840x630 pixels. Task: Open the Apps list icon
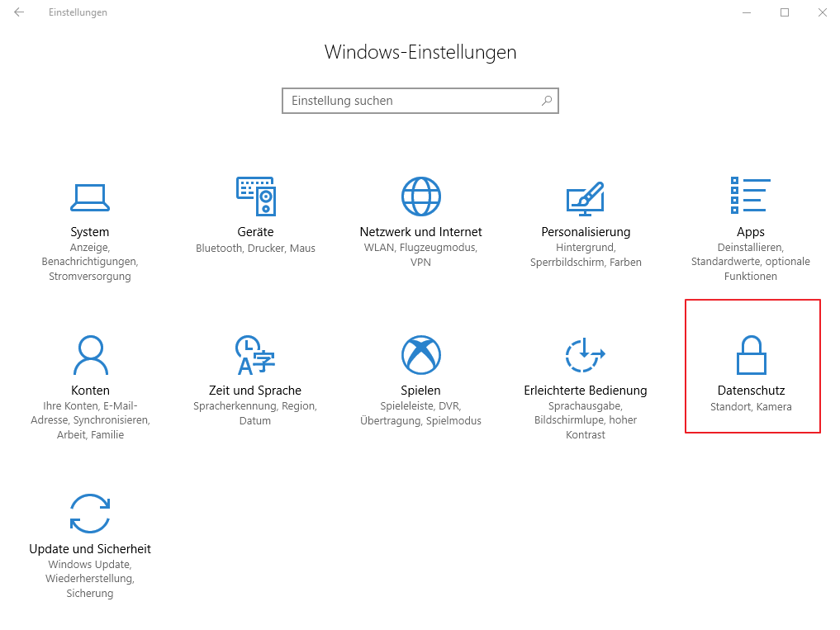pyautogui.click(x=751, y=195)
